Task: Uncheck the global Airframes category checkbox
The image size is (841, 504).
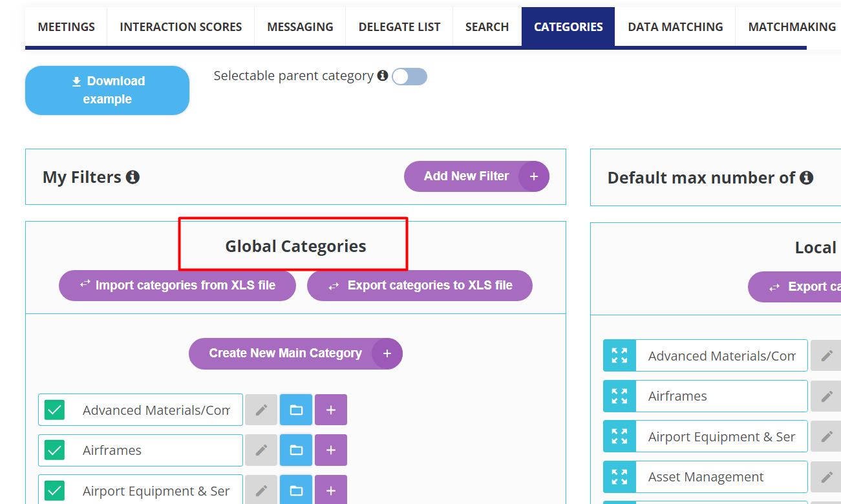Action: click(x=54, y=450)
